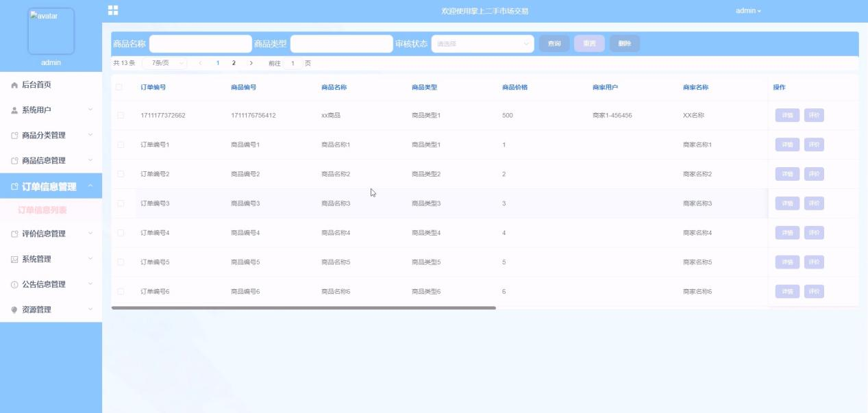Click 评价 for the 商家名称6 row
The image size is (868, 413).
tap(814, 292)
